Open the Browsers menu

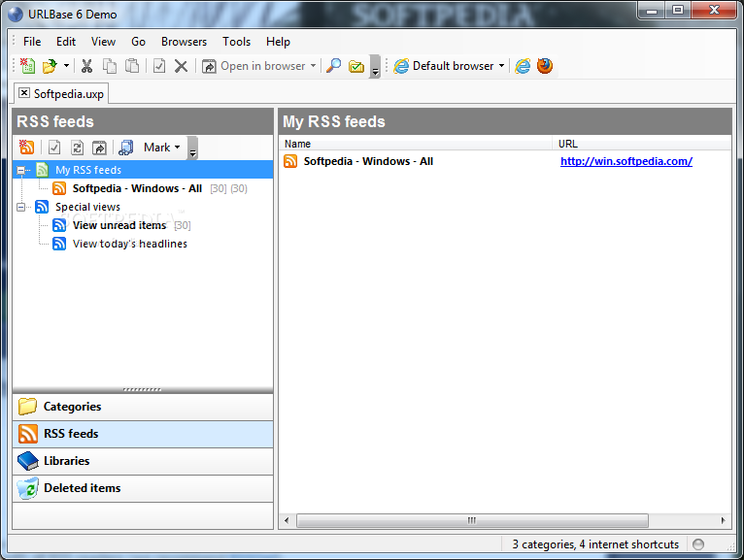(184, 42)
